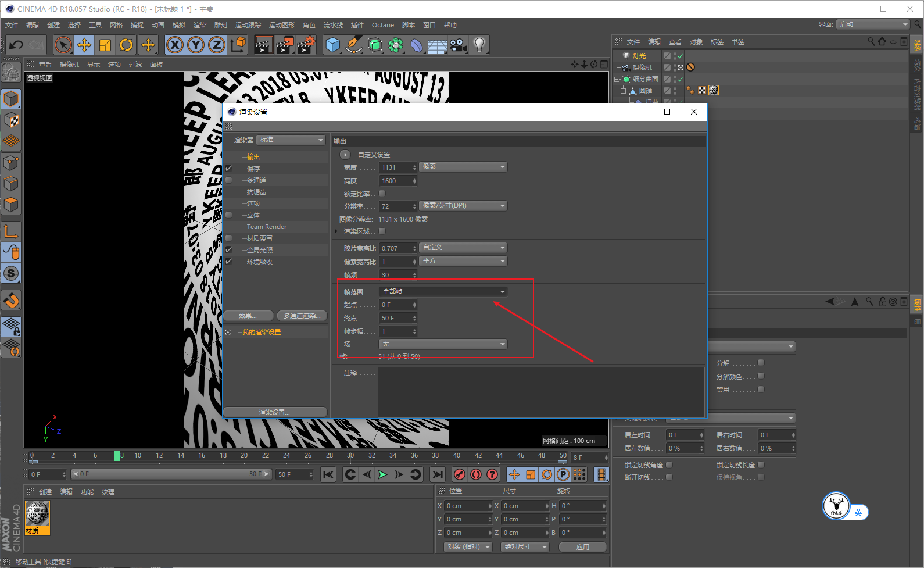Viewport: 924px width, 568px height.
Task: Go to end of timeline
Action: (x=438, y=474)
